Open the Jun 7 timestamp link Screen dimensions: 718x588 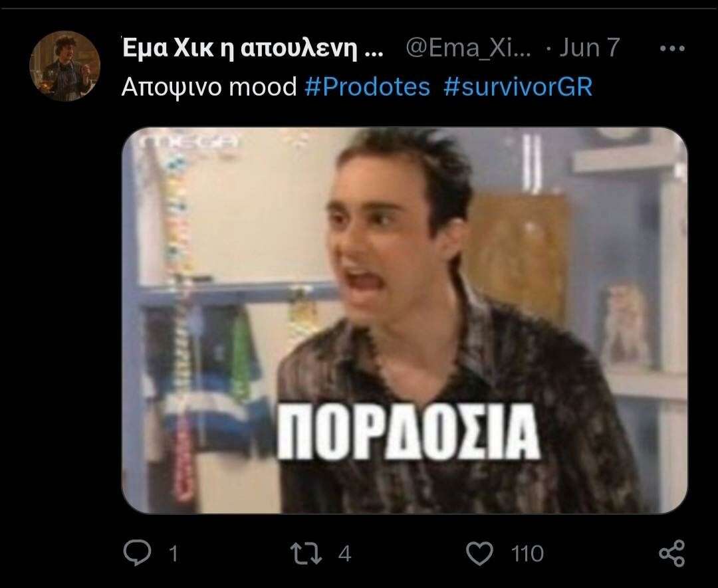pos(589,48)
